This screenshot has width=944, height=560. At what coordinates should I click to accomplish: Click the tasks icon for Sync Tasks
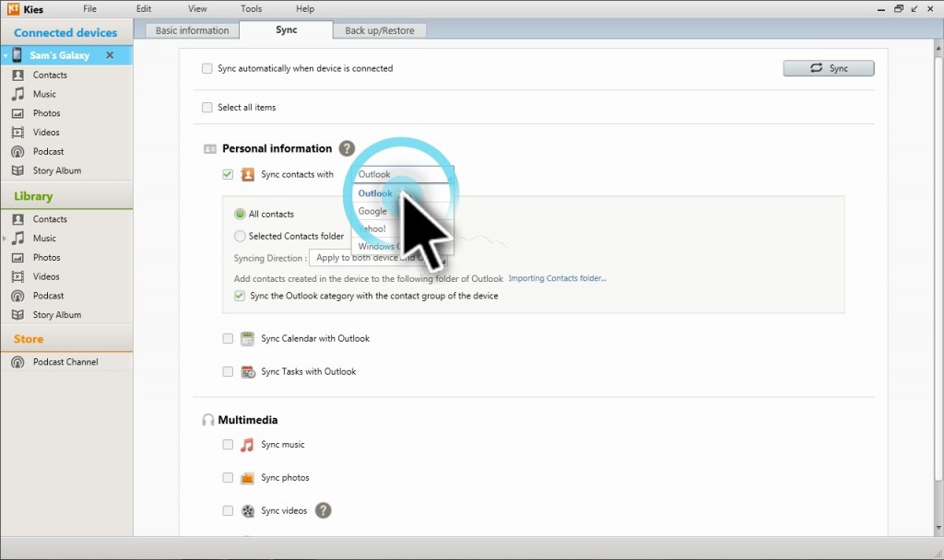pos(247,372)
